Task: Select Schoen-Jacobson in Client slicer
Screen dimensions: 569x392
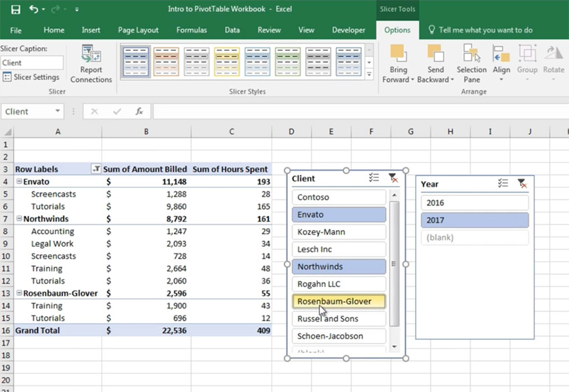Action: [339, 336]
